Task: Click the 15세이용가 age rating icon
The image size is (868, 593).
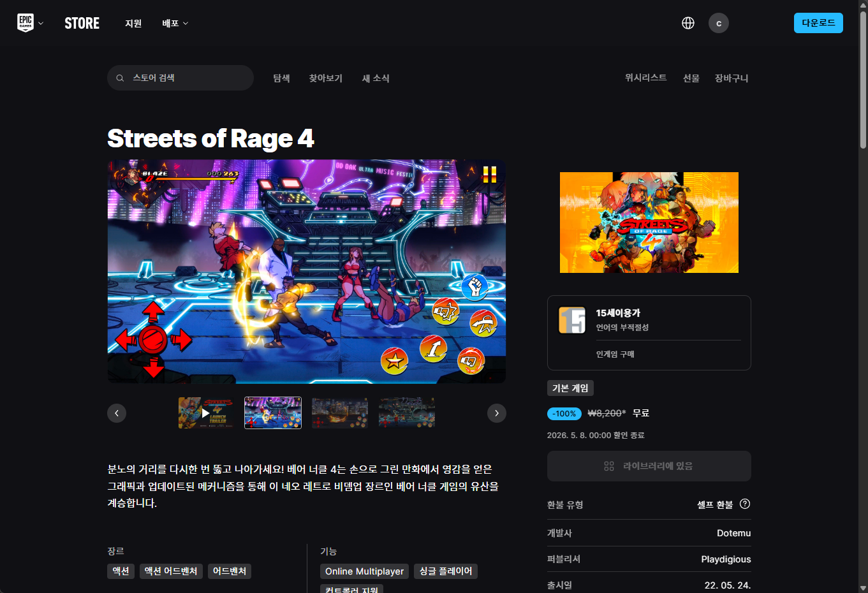Action: coord(572,320)
